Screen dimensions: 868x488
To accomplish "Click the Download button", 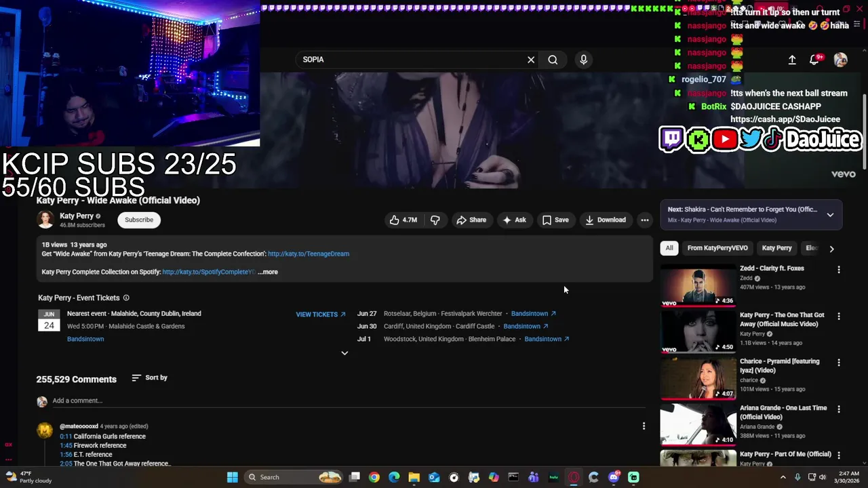I will coord(606,220).
